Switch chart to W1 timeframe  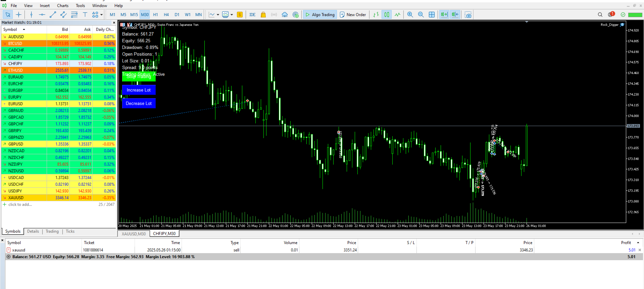point(188,14)
